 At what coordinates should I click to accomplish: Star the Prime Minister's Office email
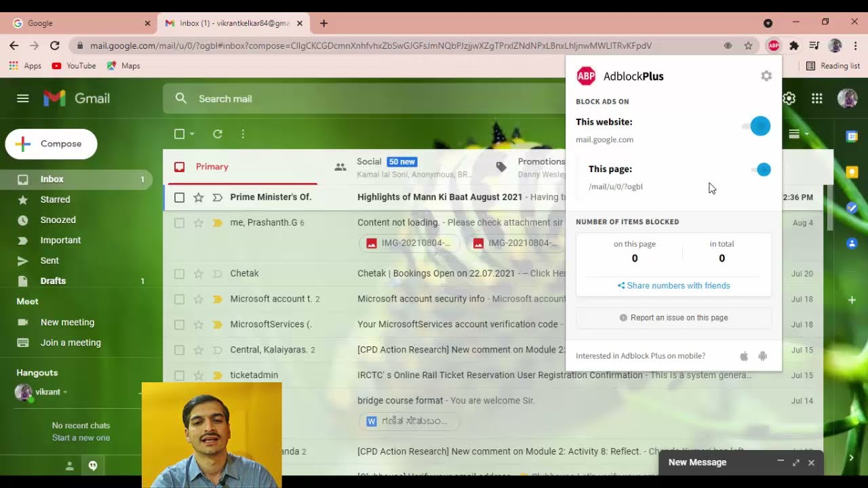[198, 197]
